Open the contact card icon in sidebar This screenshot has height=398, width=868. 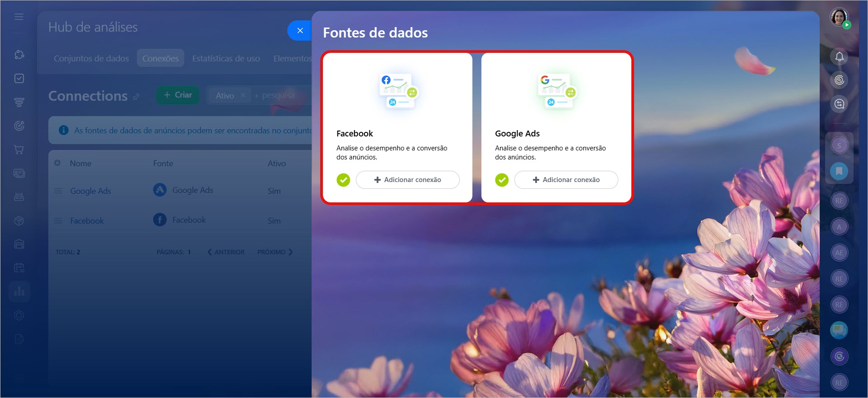[x=19, y=173]
